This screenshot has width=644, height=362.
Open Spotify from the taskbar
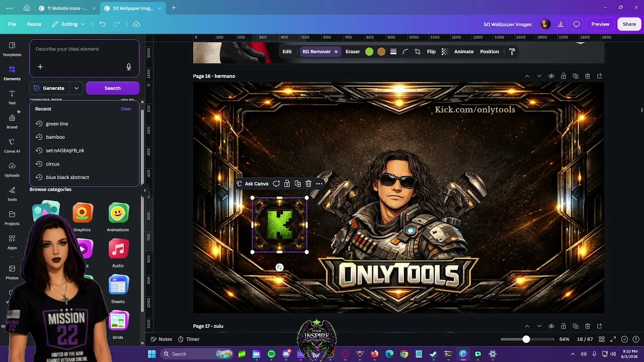(x=272, y=354)
